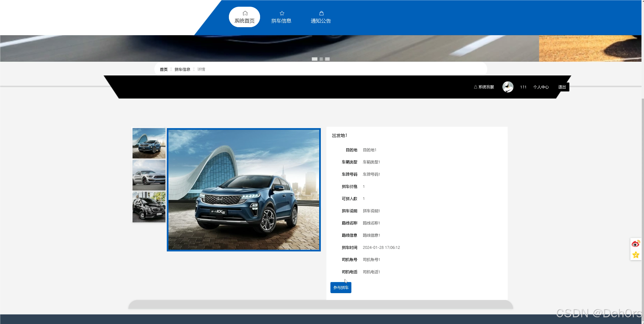Click the house icon above 系统首页
This screenshot has width=644, height=324.
tap(245, 13)
